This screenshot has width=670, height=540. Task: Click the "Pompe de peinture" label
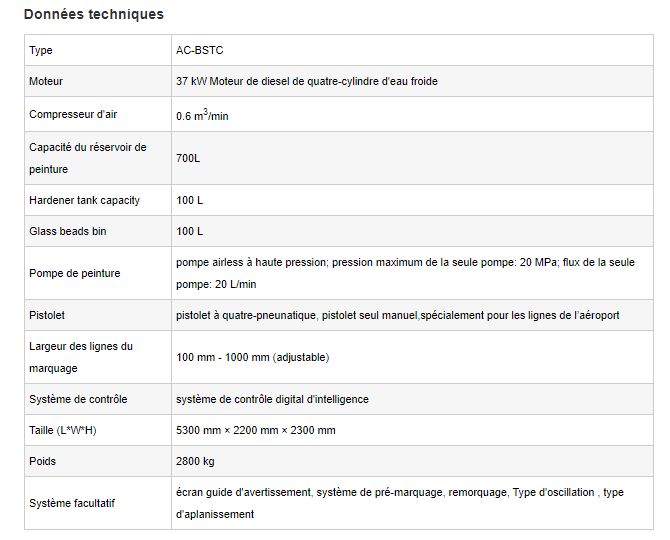pyautogui.click(x=74, y=273)
